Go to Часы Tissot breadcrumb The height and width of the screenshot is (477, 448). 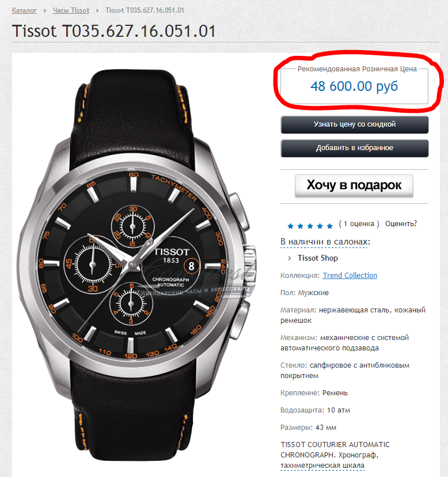71,10
